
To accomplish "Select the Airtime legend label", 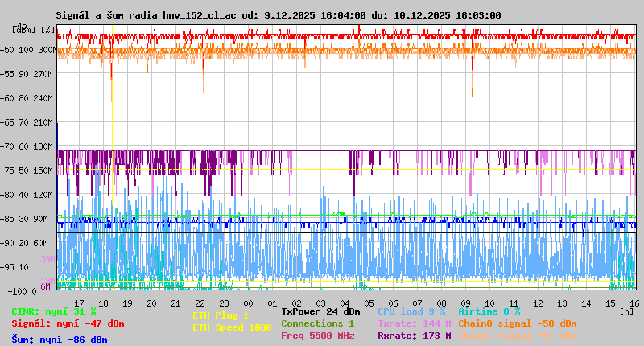I will tap(489, 311).
